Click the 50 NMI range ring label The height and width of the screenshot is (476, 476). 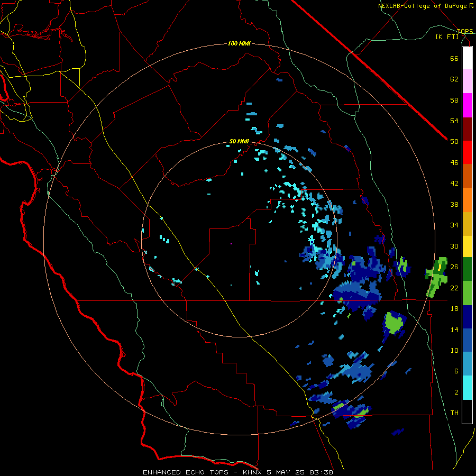click(x=239, y=141)
